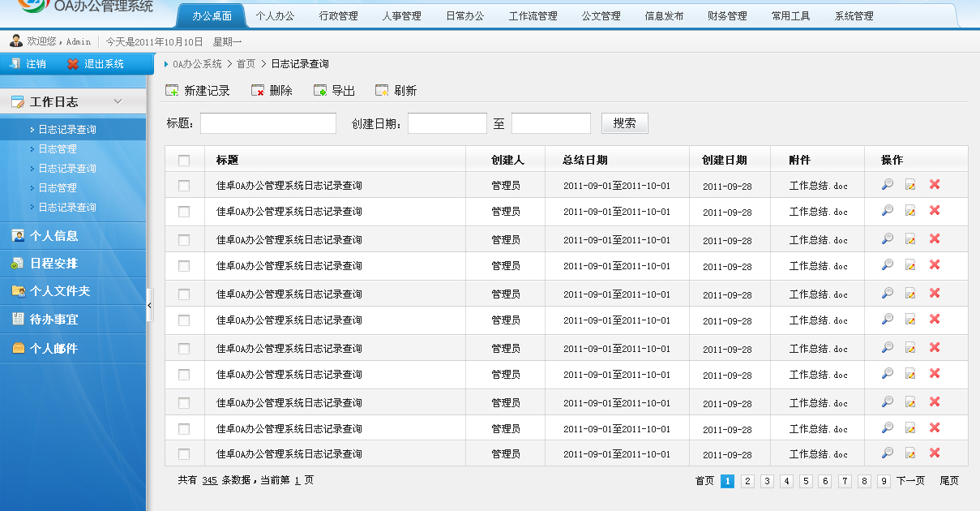
Task: Switch to the 行政管理 top tab
Action: pos(339,15)
